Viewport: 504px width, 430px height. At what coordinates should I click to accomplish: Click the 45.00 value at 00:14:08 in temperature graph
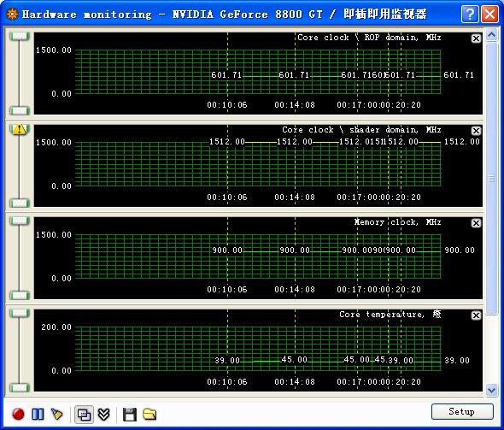pyautogui.click(x=295, y=360)
